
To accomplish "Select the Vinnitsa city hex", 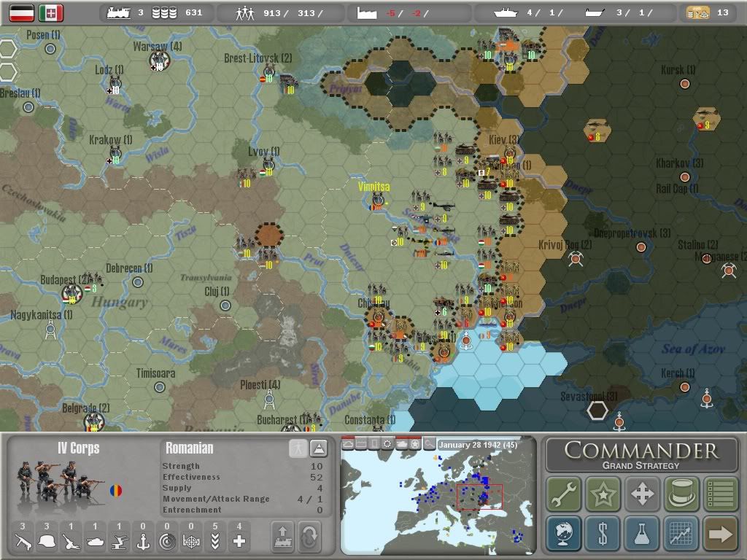I will pyautogui.click(x=379, y=200).
